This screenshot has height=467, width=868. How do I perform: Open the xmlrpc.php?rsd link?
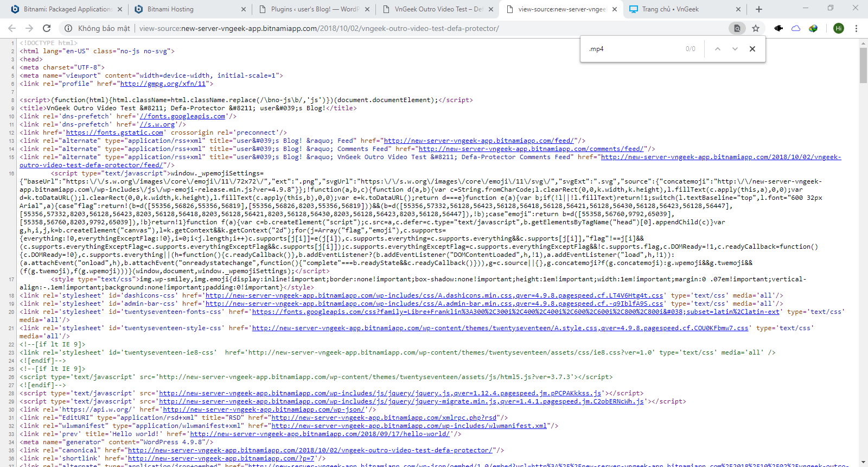384,418
